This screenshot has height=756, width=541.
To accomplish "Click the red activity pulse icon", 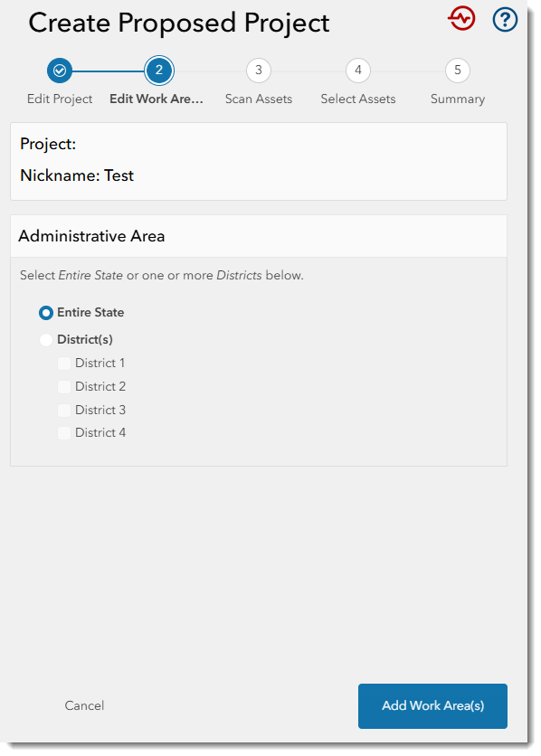I will click(x=461, y=19).
